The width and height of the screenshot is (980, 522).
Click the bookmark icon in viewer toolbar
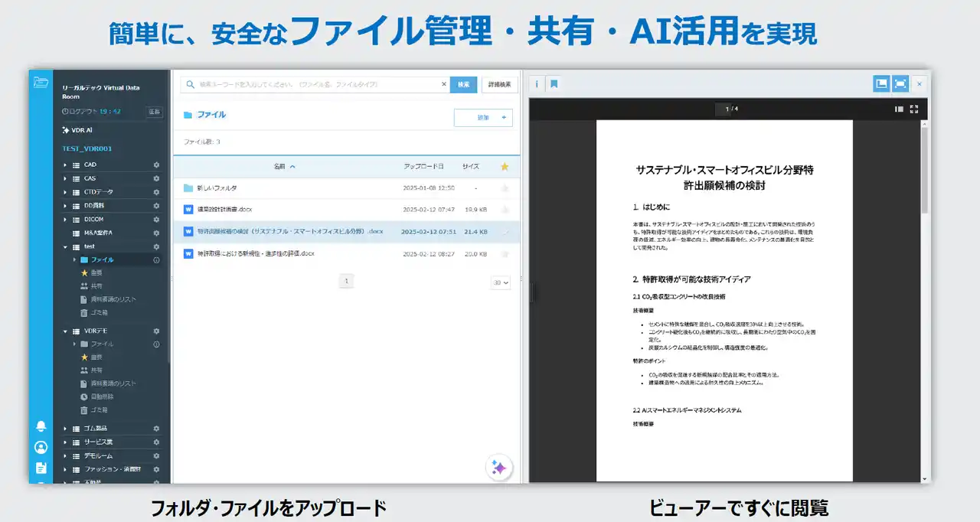tap(554, 84)
